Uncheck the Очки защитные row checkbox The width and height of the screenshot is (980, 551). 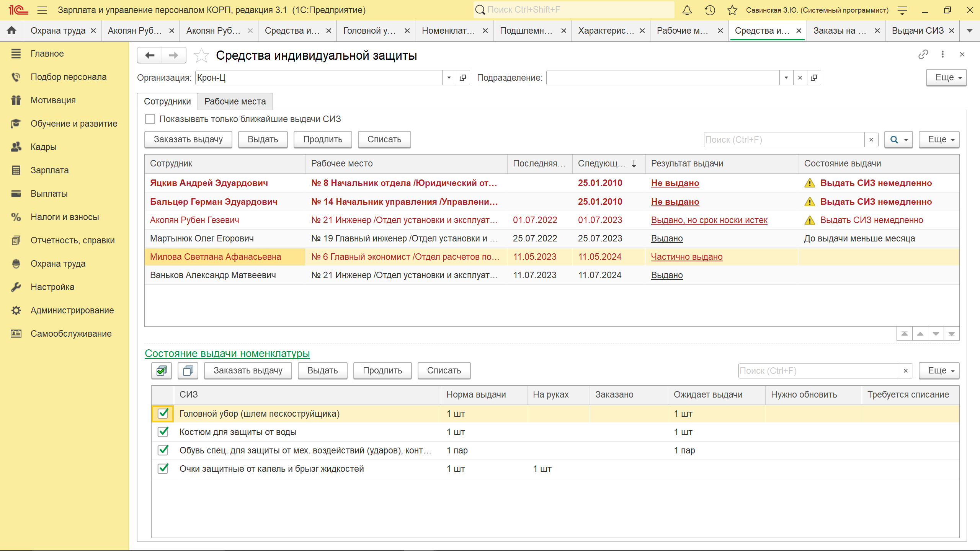pyautogui.click(x=163, y=469)
